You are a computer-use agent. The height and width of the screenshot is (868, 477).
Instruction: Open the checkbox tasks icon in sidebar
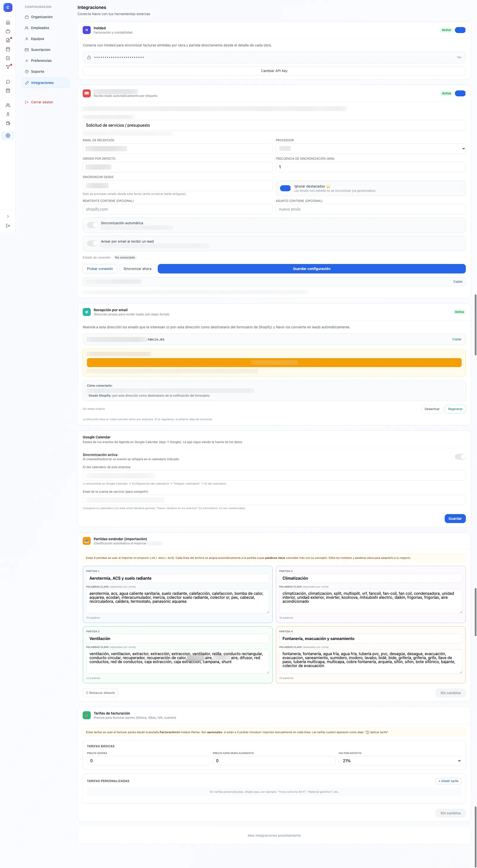pyautogui.click(x=8, y=58)
